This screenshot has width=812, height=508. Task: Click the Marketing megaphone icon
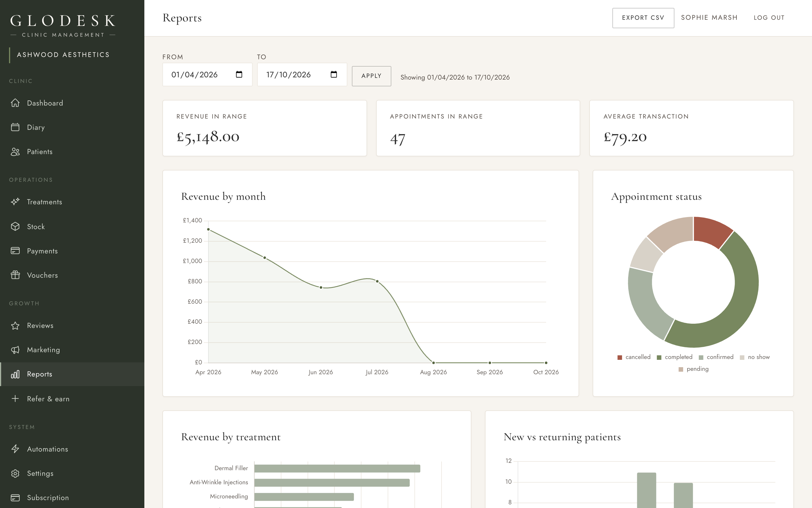(x=15, y=350)
